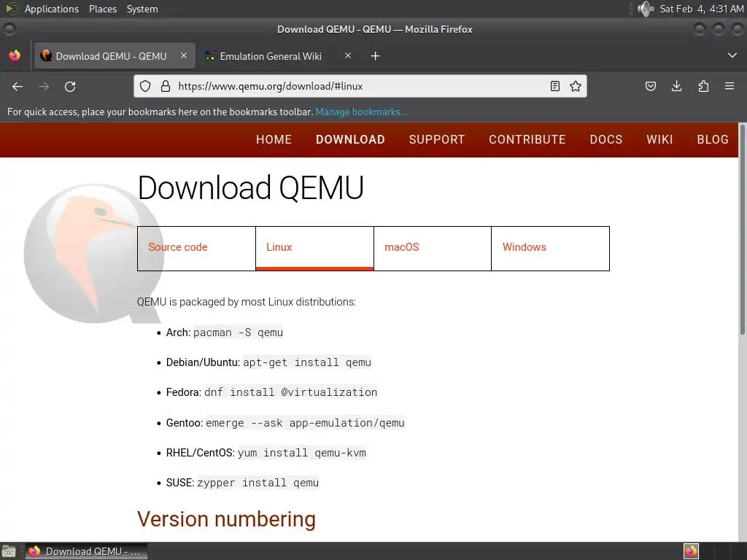The height and width of the screenshot is (560, 747).
Task: Select the Windows download tab
Action: coord(550,249)
